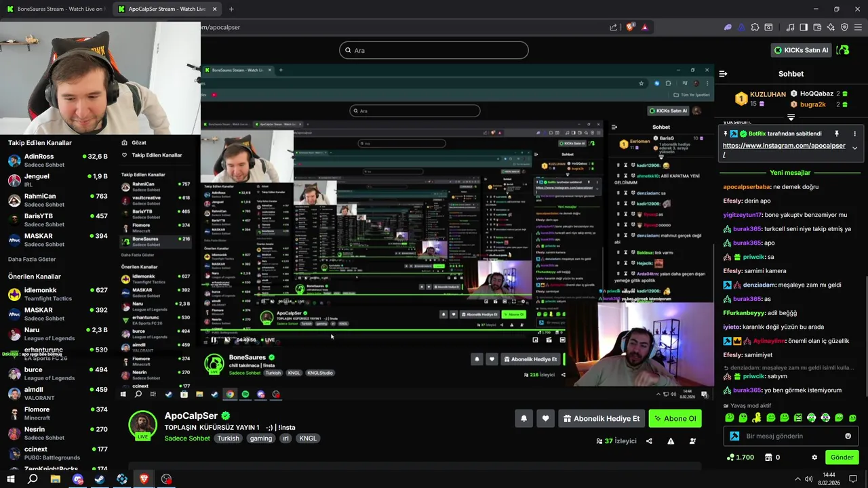Click the green Abone Ol button
This screenshot has width=868, height=488.
(x=675, y=419)
